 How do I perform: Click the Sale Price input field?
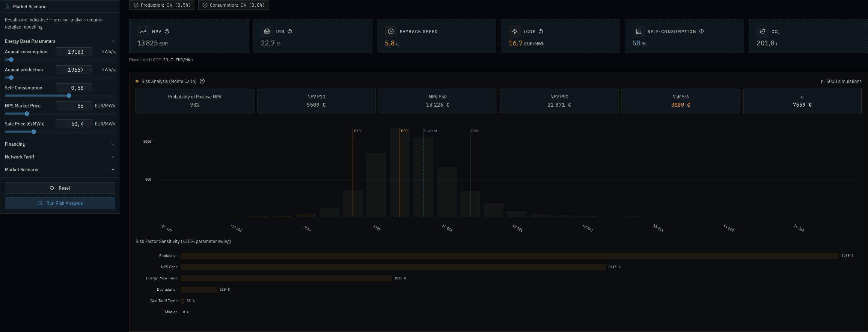tap(74, 124)
